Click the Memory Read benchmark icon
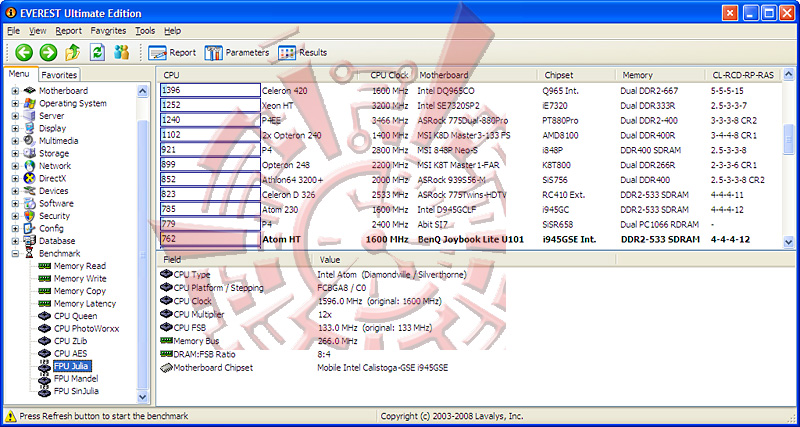Viewport: 800px width, 427px height. 45,266
